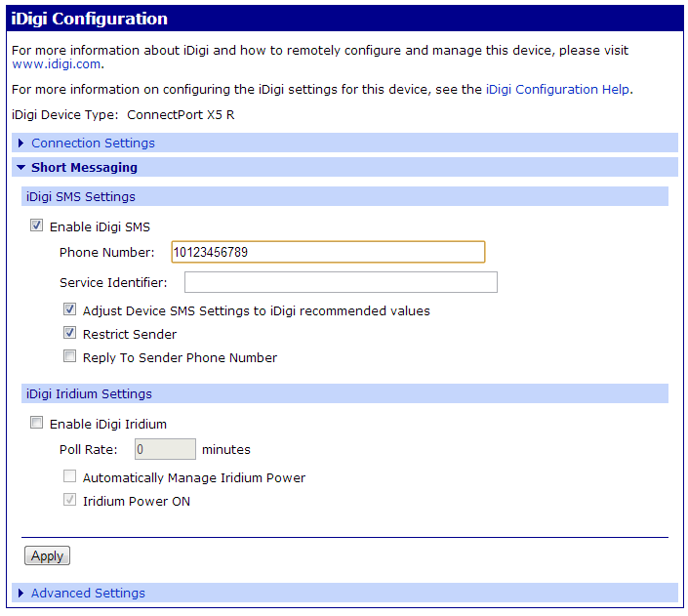Expand the Advanced Settings section
The width and height of the screenshot is (688, 616).
tap(88, 594)
